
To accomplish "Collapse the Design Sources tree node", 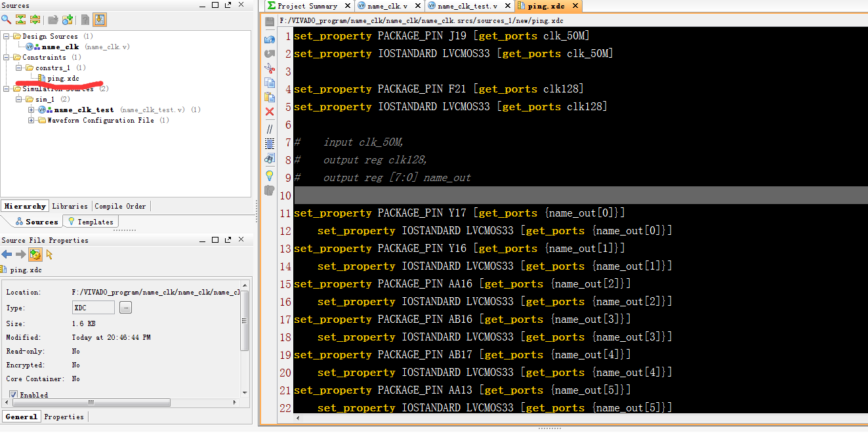I will 7,37.
